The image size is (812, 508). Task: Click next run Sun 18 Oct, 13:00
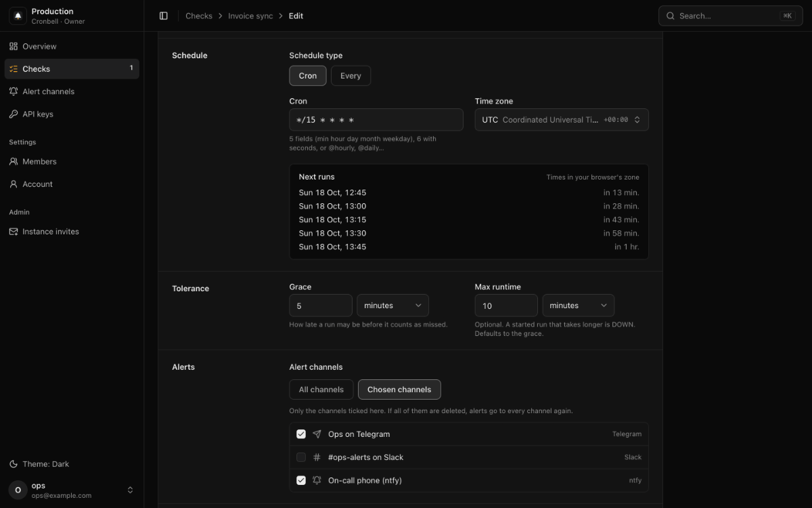click(x=332, y=206)
